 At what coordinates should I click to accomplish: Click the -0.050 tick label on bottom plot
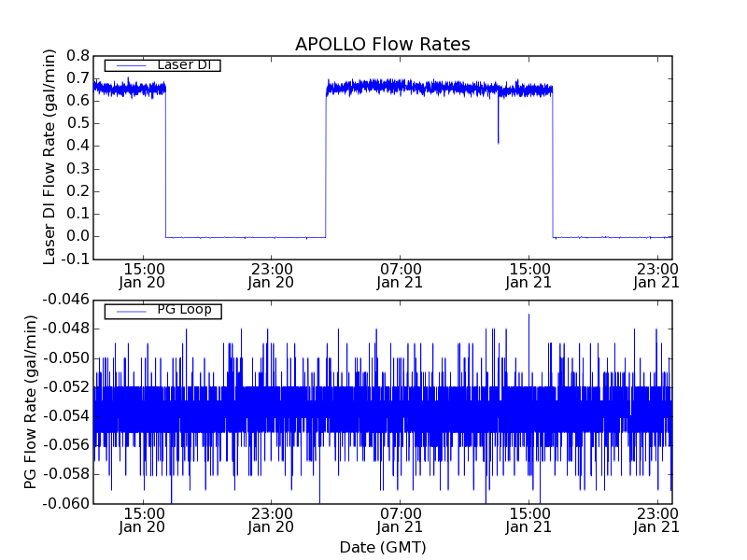pyautogui.click(x=65, y=357)
